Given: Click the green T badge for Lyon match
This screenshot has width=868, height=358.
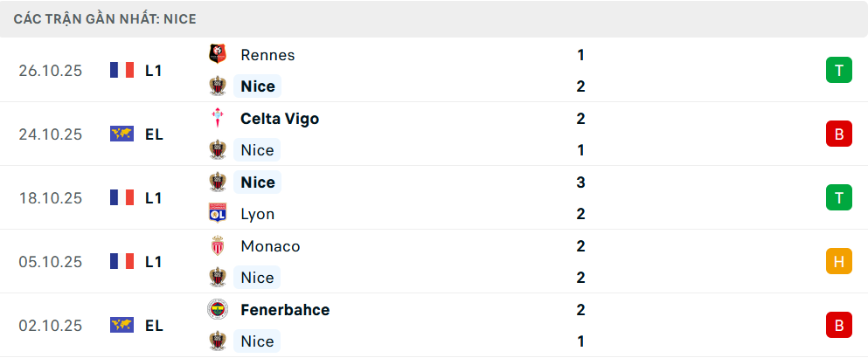Looking at the screenshot, I should point(838,197).
